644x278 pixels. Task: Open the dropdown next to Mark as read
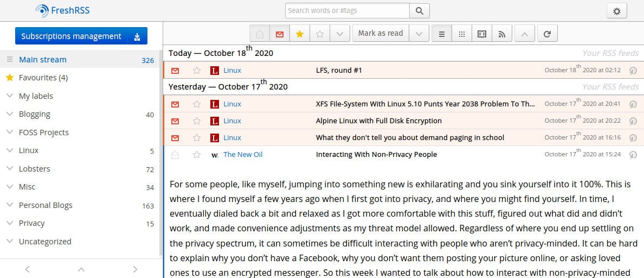[418, 34]
